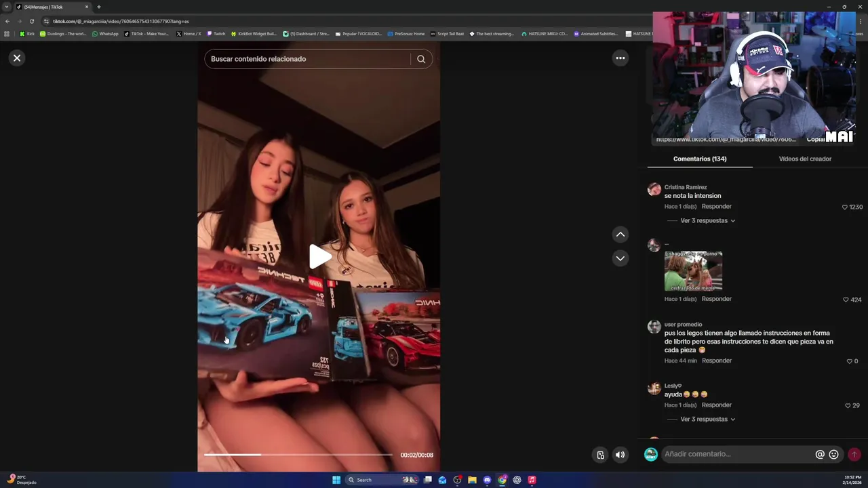Click Lesly's avatar picture
868x488 pixels.
654,388
